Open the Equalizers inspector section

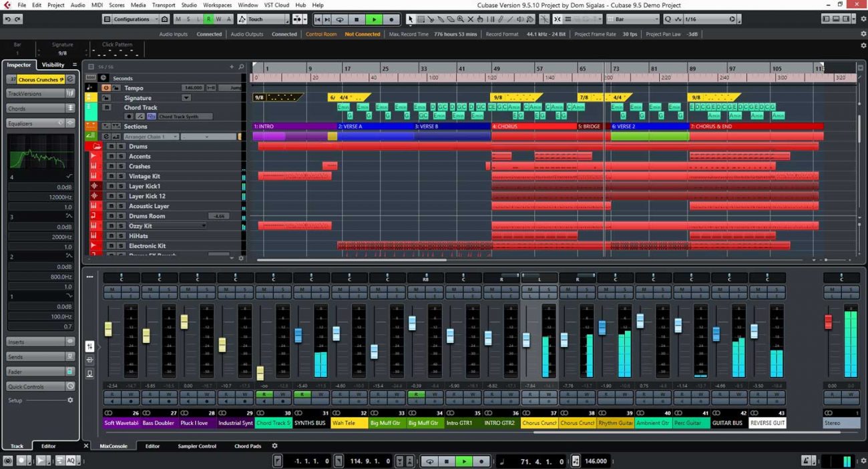pyautogui.click(x=40, y=123)
